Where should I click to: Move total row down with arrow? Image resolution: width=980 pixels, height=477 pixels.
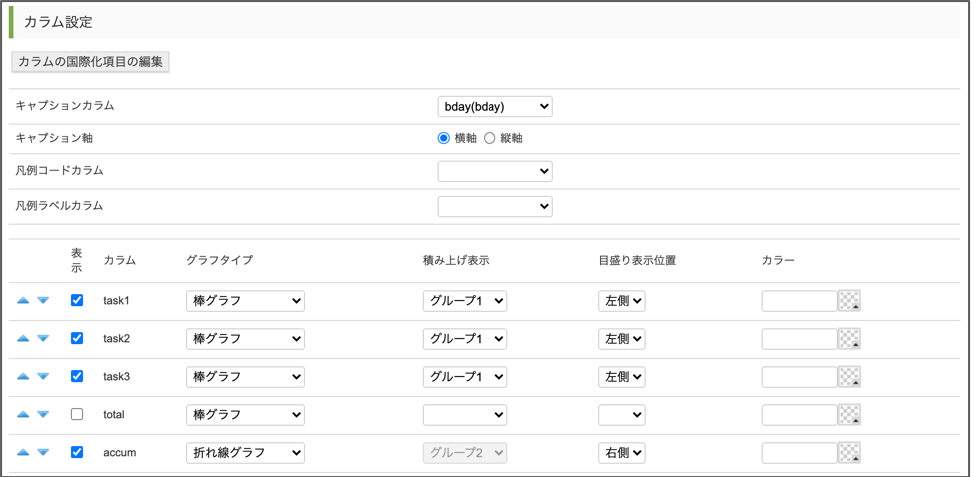pyautogui.click(x=43, y=415)
